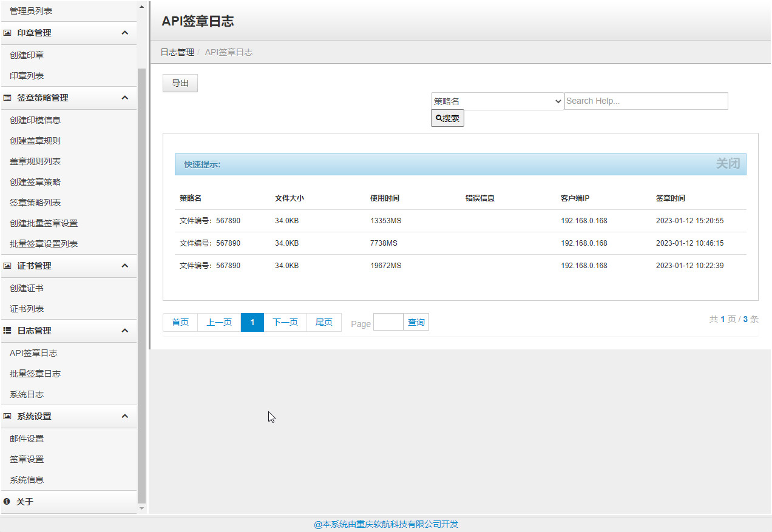Click 日志管理 breadcrumb link
The width and height of the screenshot is (772, 532).
click(x=177, y=52)
